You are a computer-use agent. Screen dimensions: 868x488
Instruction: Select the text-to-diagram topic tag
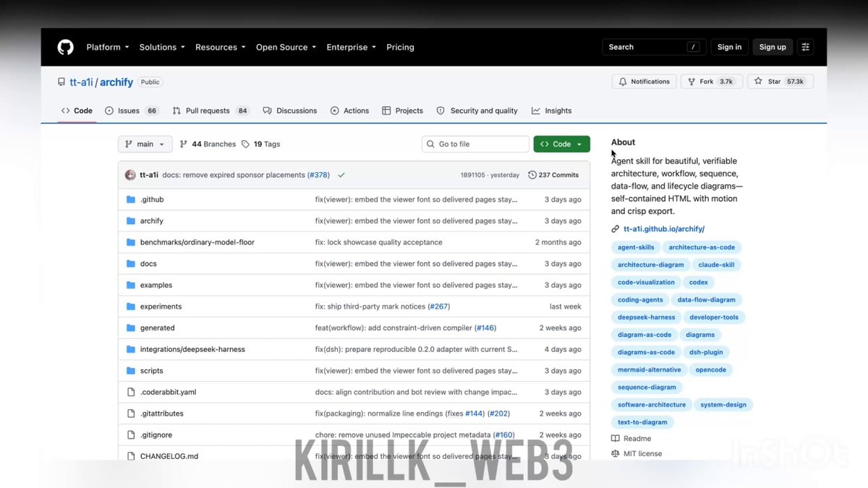(642, 422)
